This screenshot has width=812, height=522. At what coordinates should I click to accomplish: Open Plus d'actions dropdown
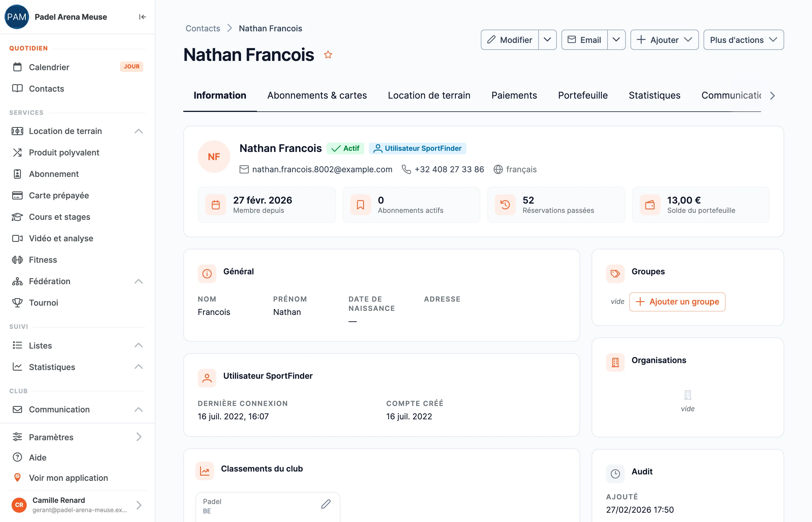pos(744,40)
